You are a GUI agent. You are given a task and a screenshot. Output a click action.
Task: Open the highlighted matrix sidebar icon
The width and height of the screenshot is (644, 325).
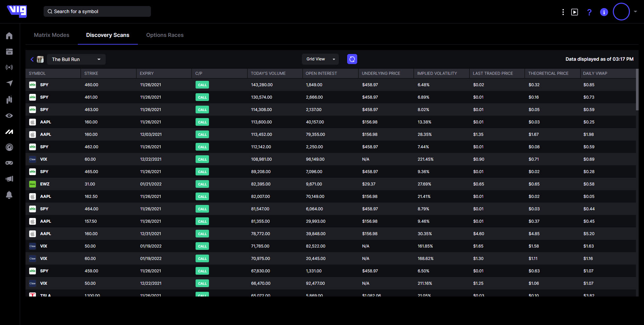click(9, 132)
